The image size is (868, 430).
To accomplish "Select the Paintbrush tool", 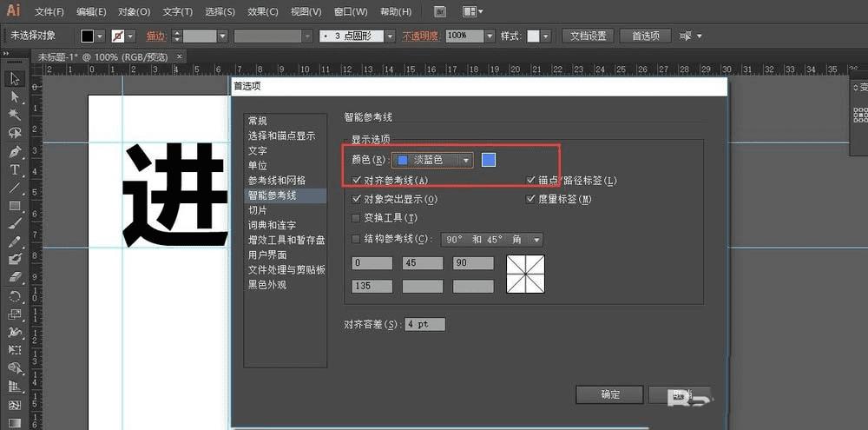I will click(15, 223).
